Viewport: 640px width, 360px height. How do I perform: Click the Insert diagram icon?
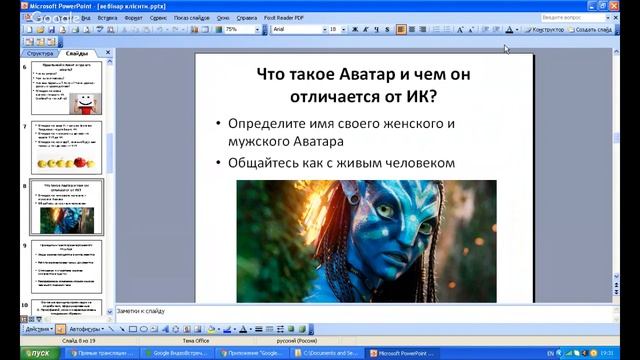(176, 329)
